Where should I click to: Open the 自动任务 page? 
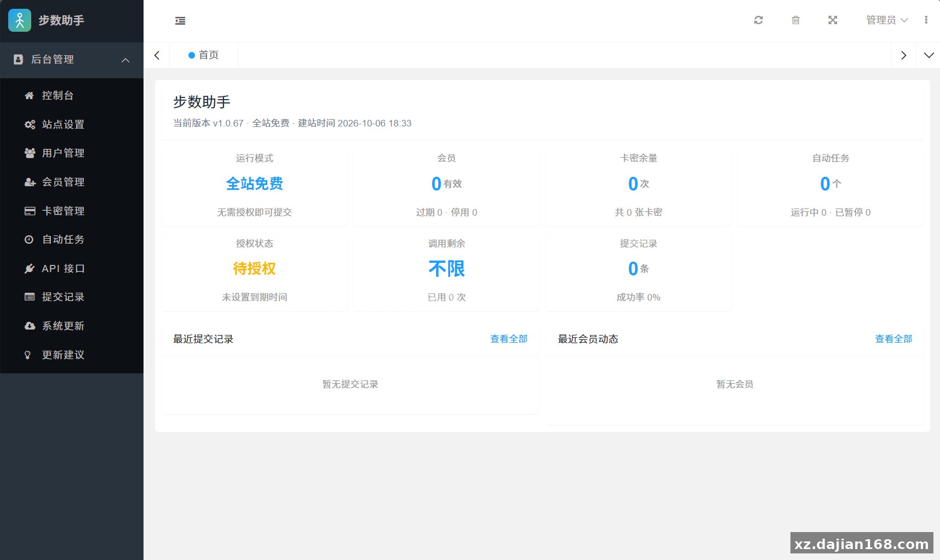(72, 239)
